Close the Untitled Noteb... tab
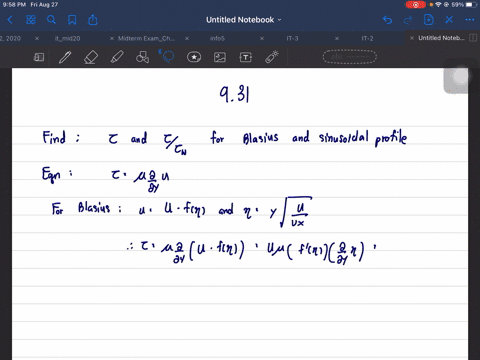Viewport: 480px width, 360px height. pyautogui.click(x=412, y=38)
